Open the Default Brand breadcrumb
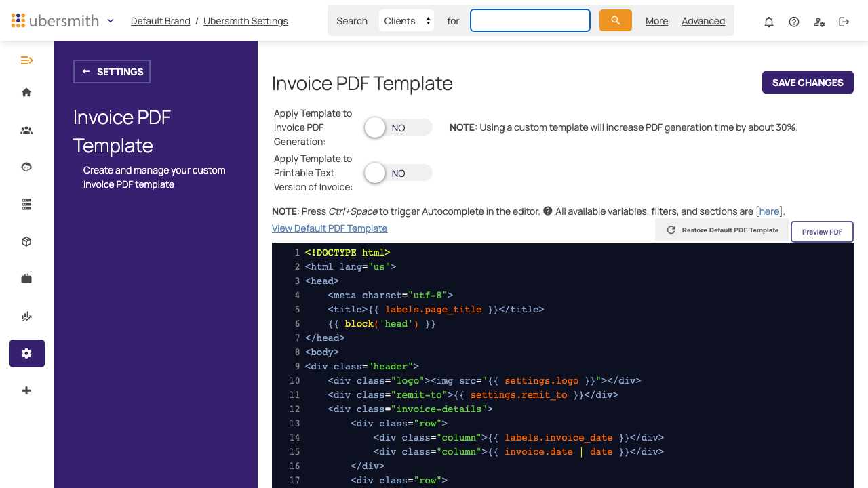868x488 pixels. pyautogui.click(x=161, y=21)
